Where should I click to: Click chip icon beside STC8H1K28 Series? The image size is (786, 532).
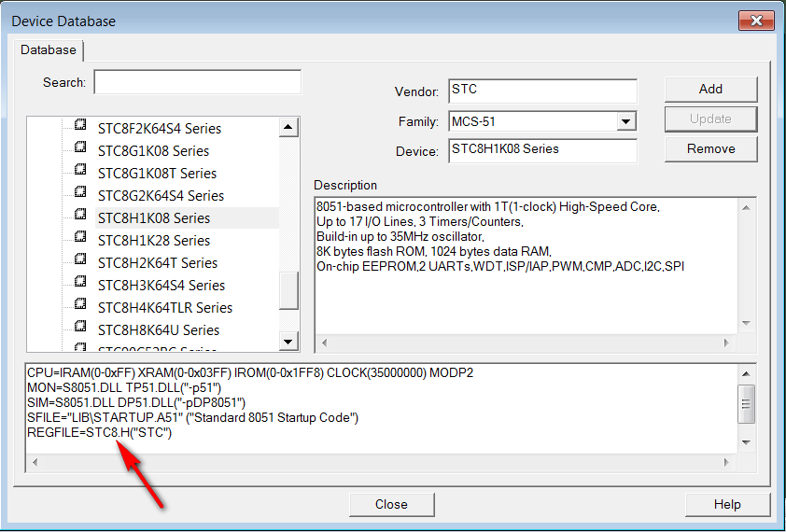[80, 236]
